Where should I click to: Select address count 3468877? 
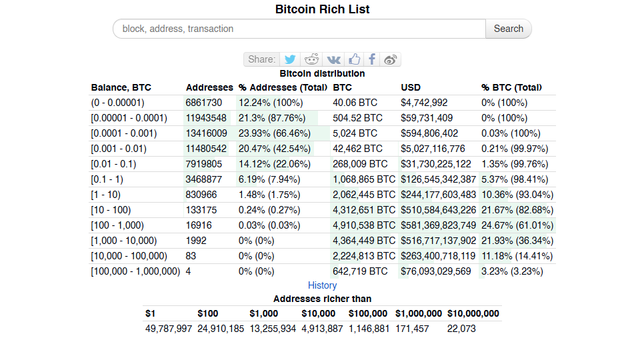pos(204,179)
